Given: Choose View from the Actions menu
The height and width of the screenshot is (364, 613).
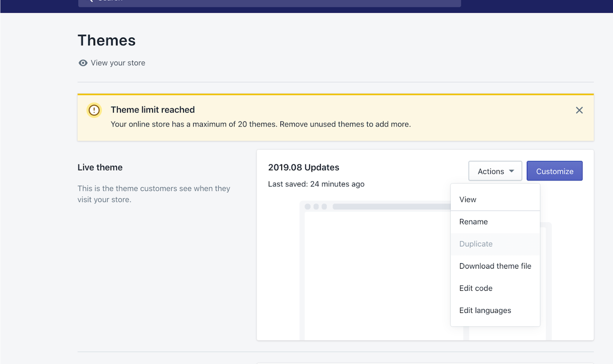Looking at the screenshot, I should click(x=495, y=199).
